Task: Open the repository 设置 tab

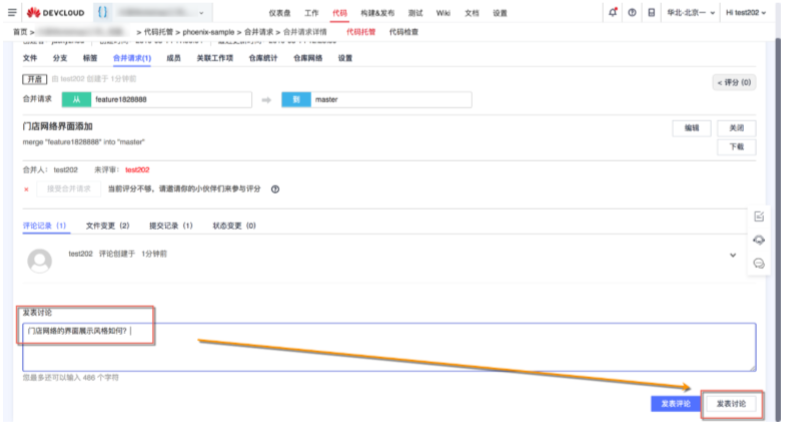Action: point(345,58)
